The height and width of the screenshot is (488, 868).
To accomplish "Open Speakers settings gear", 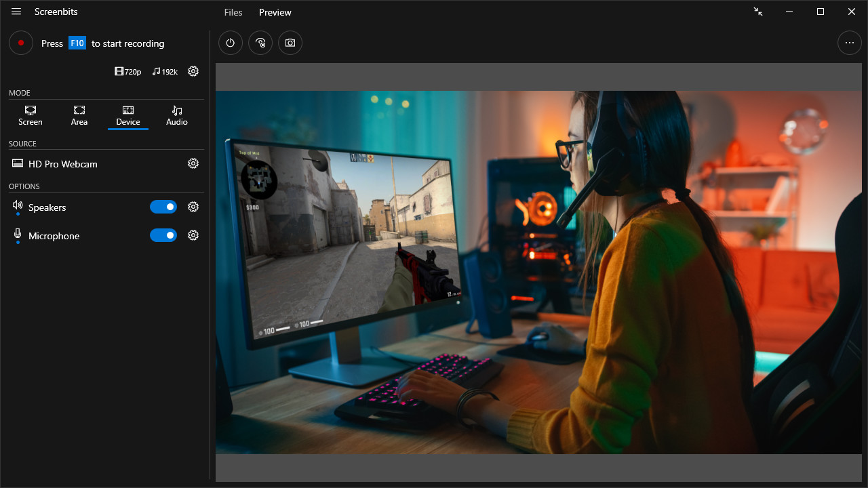I will (193, 207).
